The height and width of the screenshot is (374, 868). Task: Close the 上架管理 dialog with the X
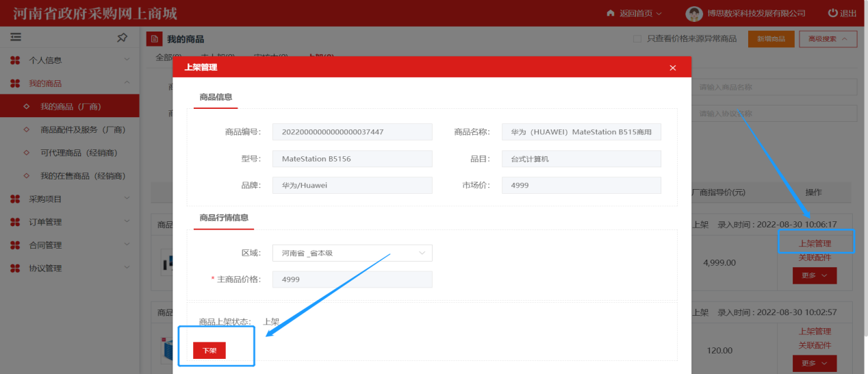673,68
